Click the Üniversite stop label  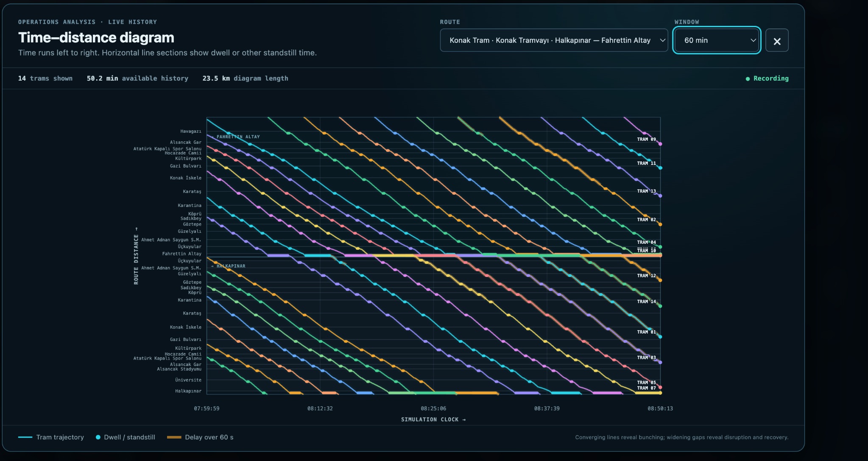coord(188,380)
